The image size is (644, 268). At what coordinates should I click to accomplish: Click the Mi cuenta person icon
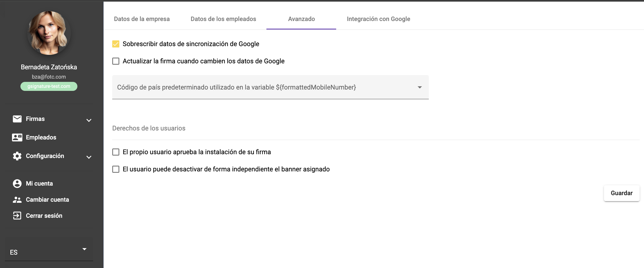tap(17, 183)
